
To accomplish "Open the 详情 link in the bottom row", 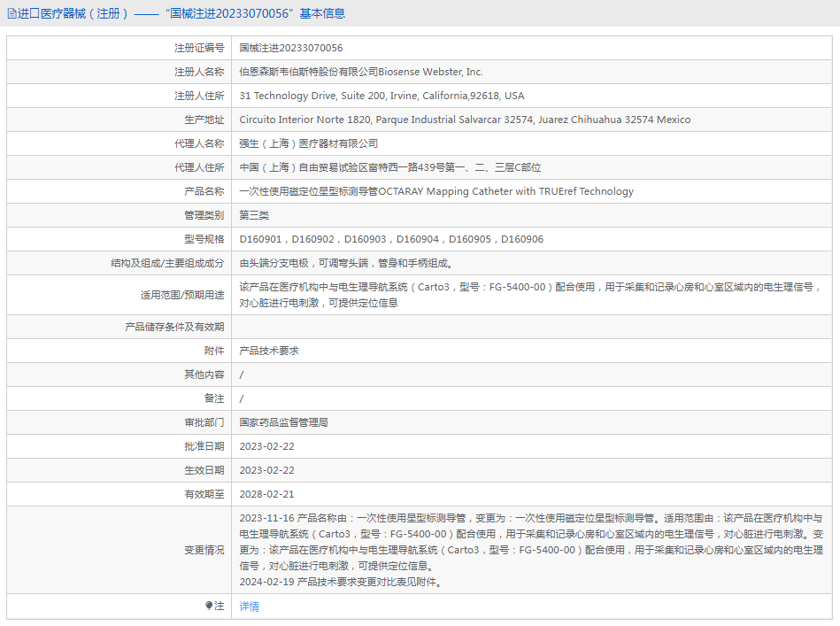I will [249, 607].
